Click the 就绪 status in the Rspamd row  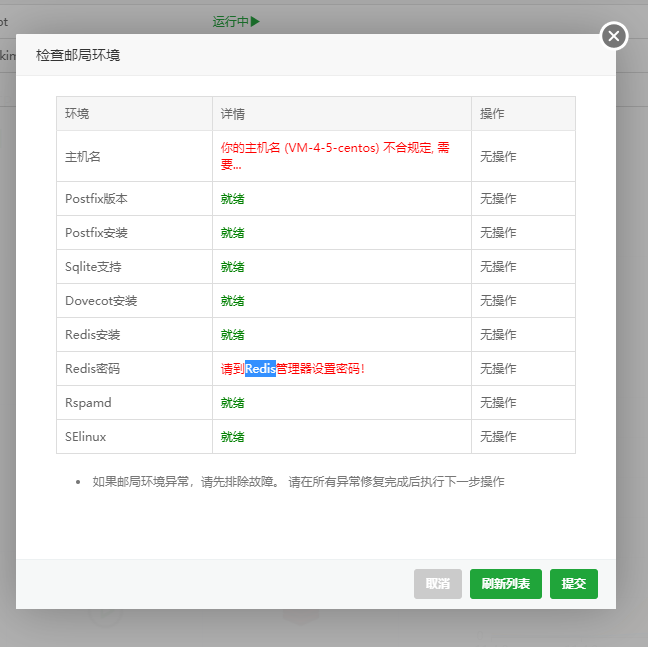232,402
